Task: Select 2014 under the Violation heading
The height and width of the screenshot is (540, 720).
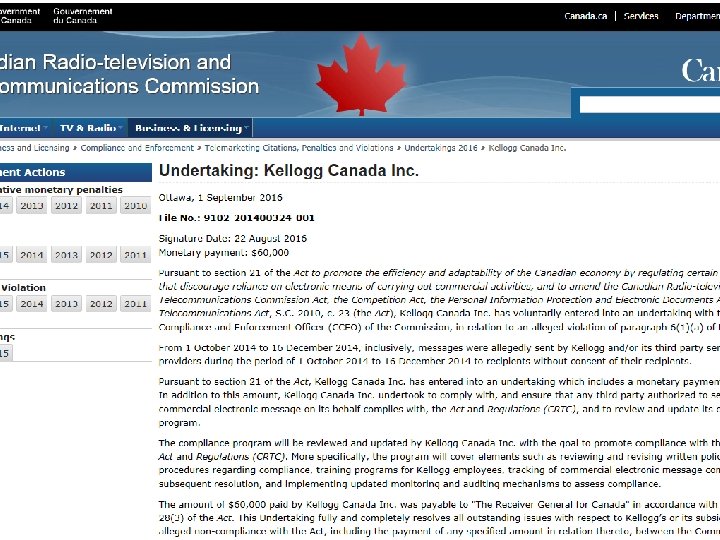Action: point(32,304)
